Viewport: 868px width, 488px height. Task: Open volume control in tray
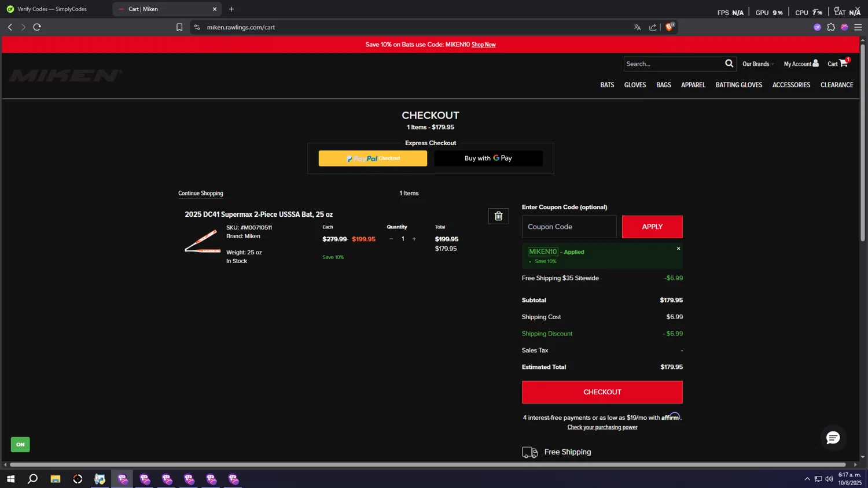(829, 479)
